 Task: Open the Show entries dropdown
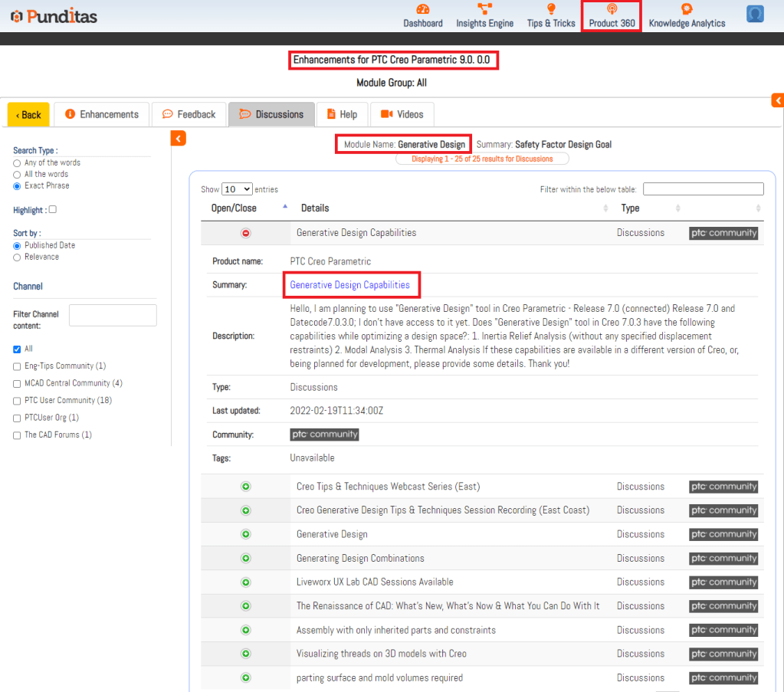tap(237, 189)
